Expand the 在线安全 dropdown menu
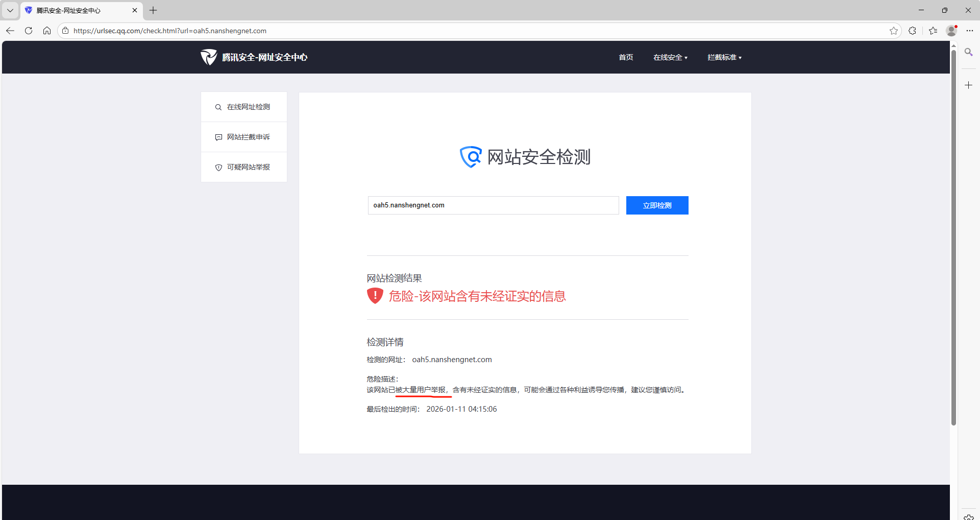Image resolution: width=980 pixels, height=520 pixels. click(x=670, y=57)
